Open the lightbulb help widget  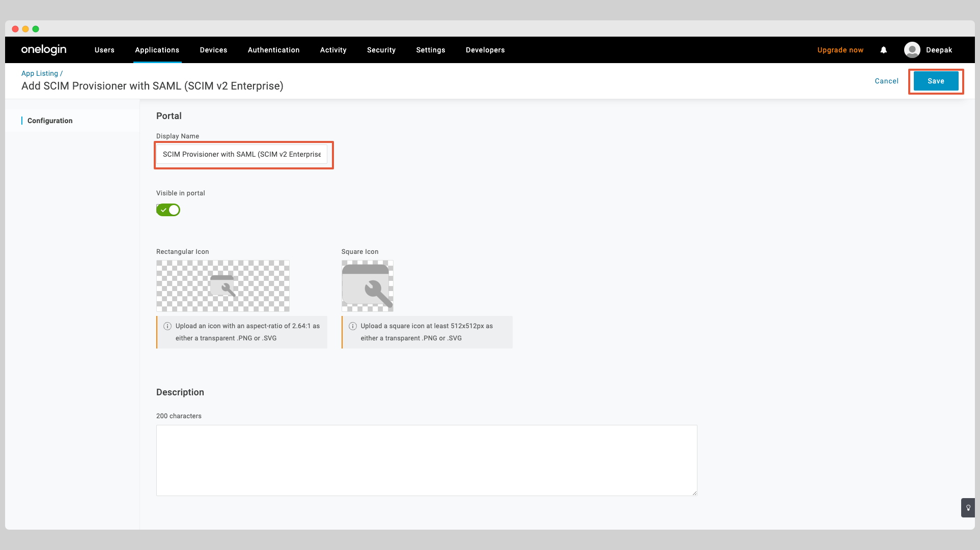pos(968,507)
